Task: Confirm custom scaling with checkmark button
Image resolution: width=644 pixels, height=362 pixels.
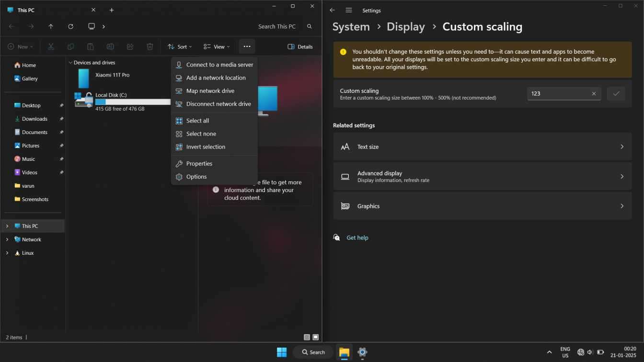Action: click(x=616, y=94)
